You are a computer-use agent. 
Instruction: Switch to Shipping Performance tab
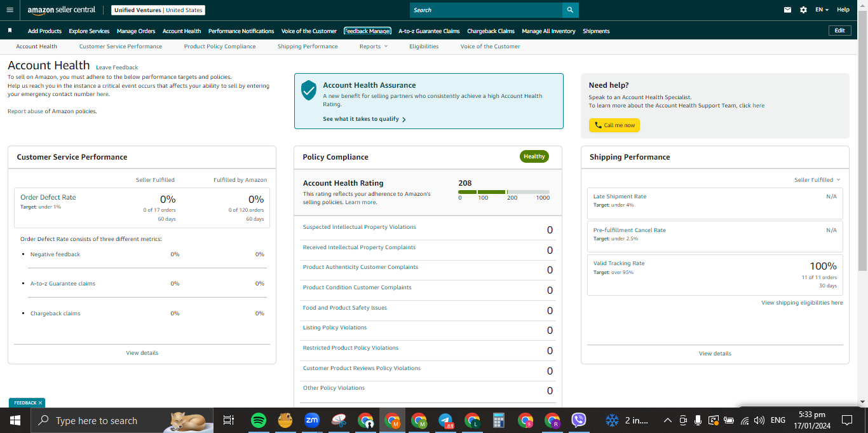pyautogui.click(x=308, y=46)
